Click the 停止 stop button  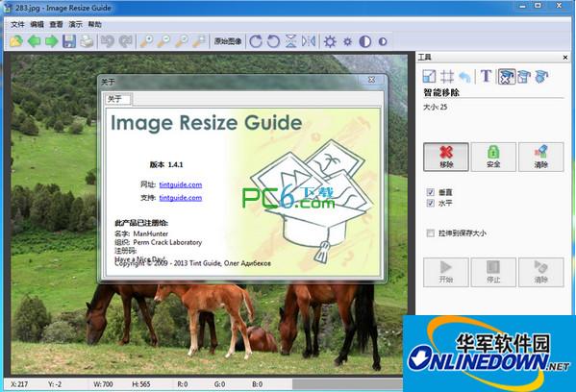point(493,272)
